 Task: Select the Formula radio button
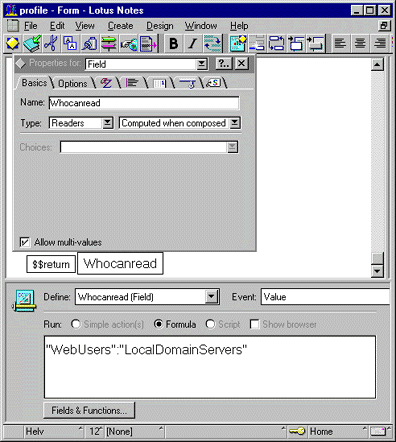pyautogui.click(x=159, y=324)
